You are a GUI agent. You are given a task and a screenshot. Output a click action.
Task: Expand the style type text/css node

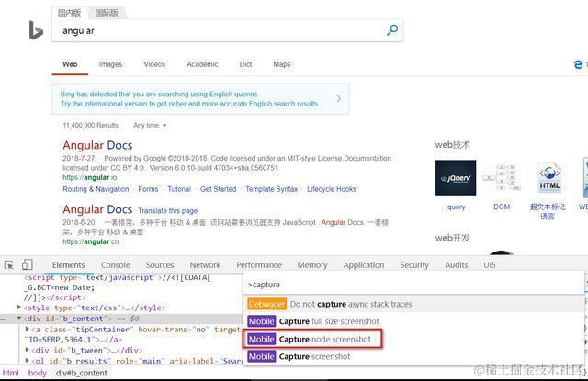pos(18,308)
